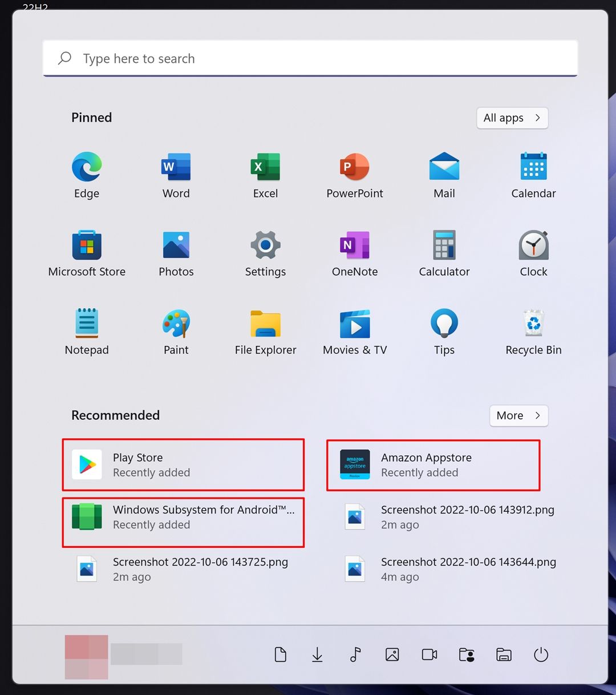Open the Music shortcut in the bottom bar
The image size is (616, 695).
pyautogui.click(x=355, y=654)
